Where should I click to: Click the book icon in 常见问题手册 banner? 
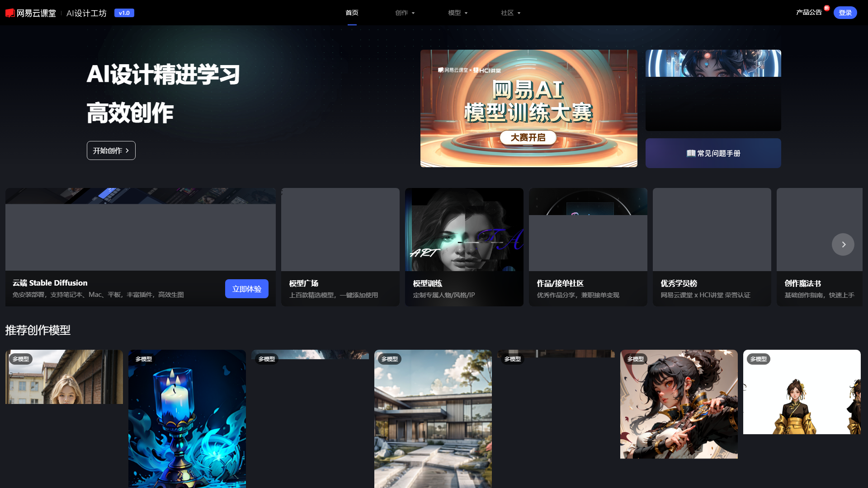690,153
